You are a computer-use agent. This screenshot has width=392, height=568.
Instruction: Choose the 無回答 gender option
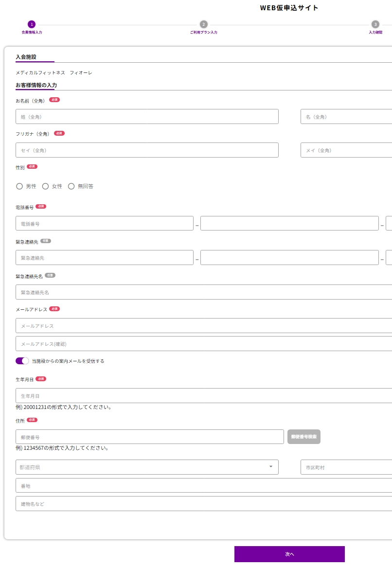(x=71, y=186)
